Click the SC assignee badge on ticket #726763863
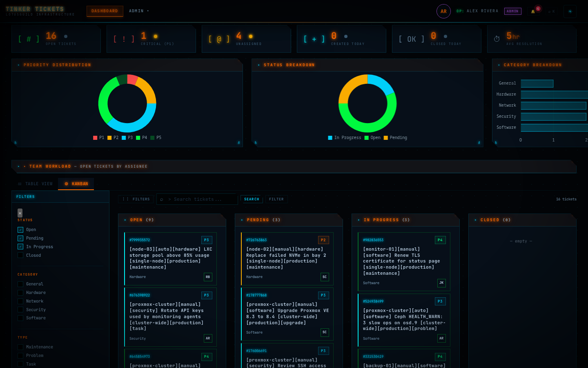588x368 pixels. (325, 277)
